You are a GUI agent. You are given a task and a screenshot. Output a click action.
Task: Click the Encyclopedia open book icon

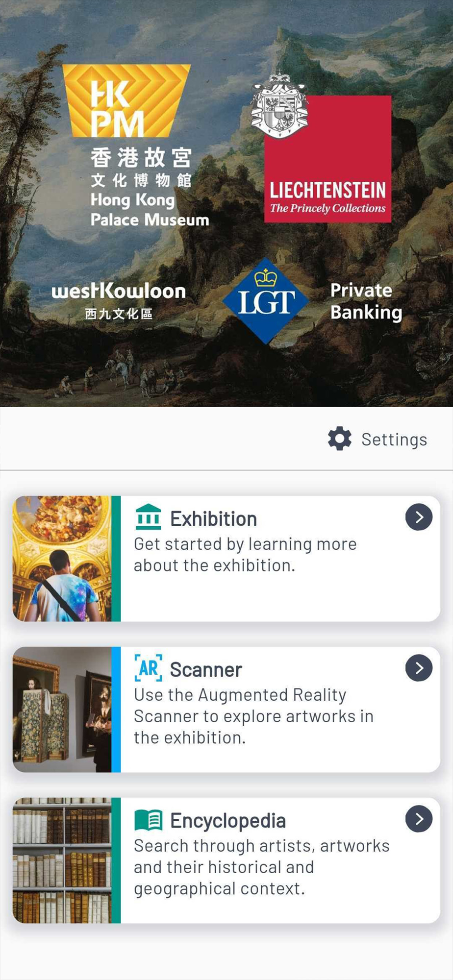(x=148, y=819)
